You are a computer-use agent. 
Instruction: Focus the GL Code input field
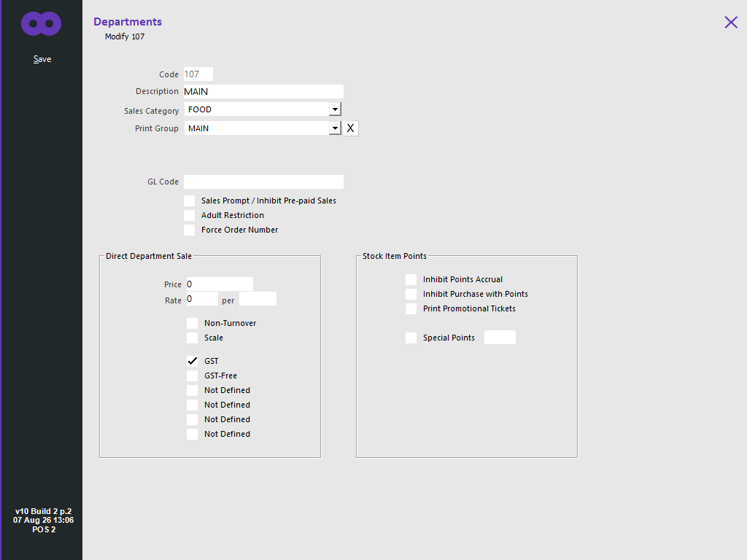263,182
